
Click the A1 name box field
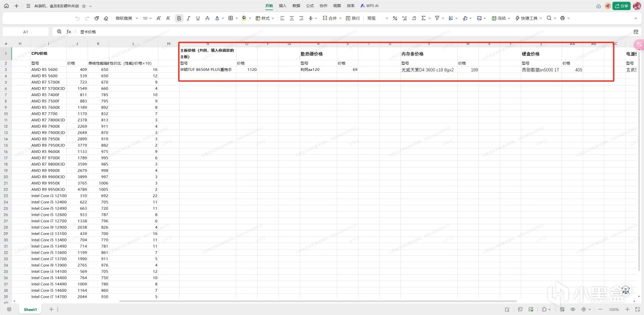click(x=26, y=31)
